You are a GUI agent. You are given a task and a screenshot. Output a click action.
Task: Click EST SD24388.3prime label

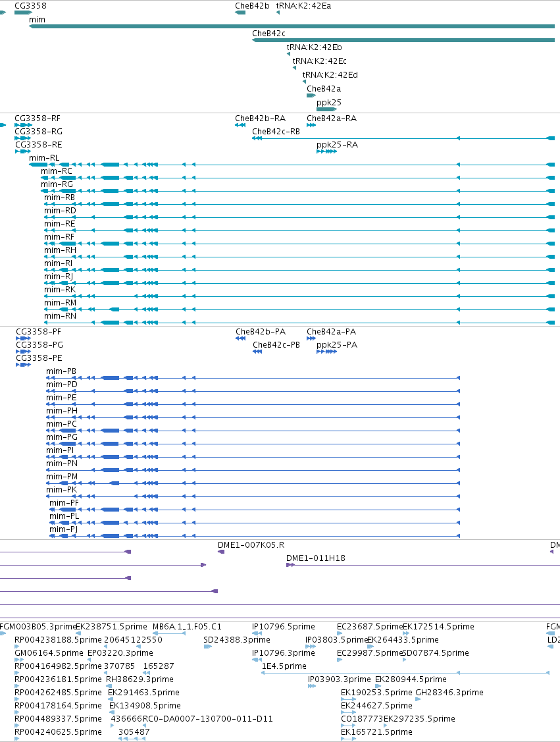(x=237, y=640)
